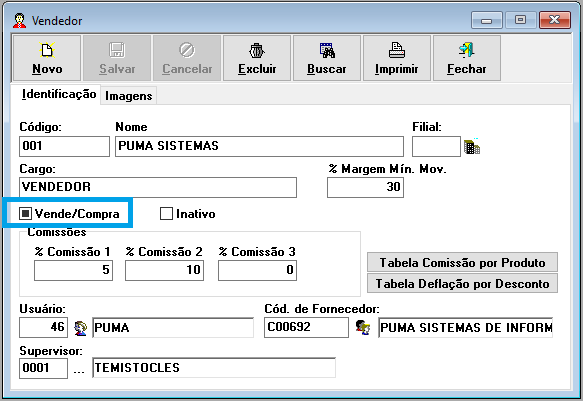Click the supervisor ellipsis lookup button
586x402 pixels.
[79, 369]
